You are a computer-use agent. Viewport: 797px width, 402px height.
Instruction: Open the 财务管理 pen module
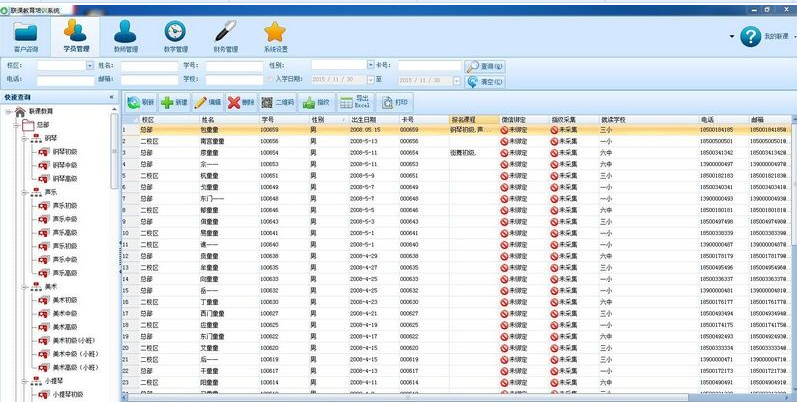226,37
